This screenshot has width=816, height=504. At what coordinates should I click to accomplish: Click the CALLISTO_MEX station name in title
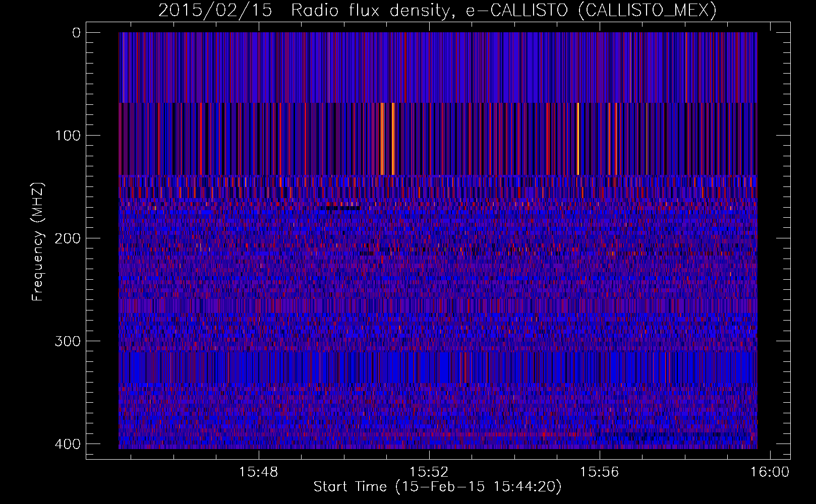[x=647, y=11]
